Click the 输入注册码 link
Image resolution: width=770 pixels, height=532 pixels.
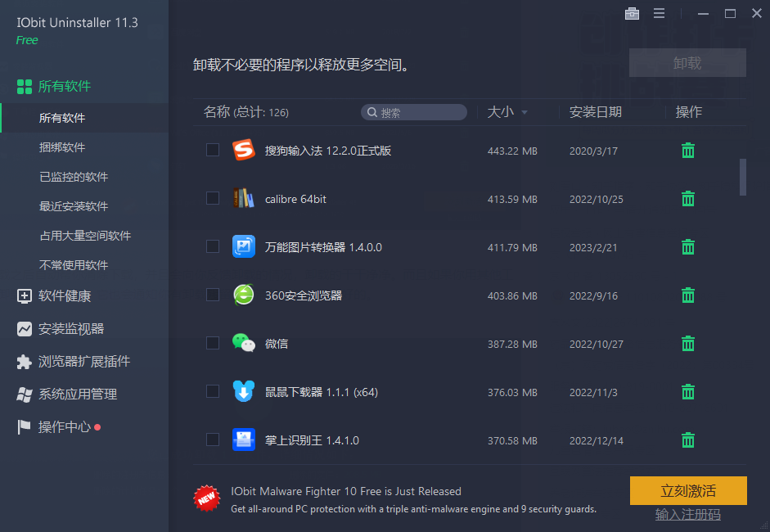[688, 514]
